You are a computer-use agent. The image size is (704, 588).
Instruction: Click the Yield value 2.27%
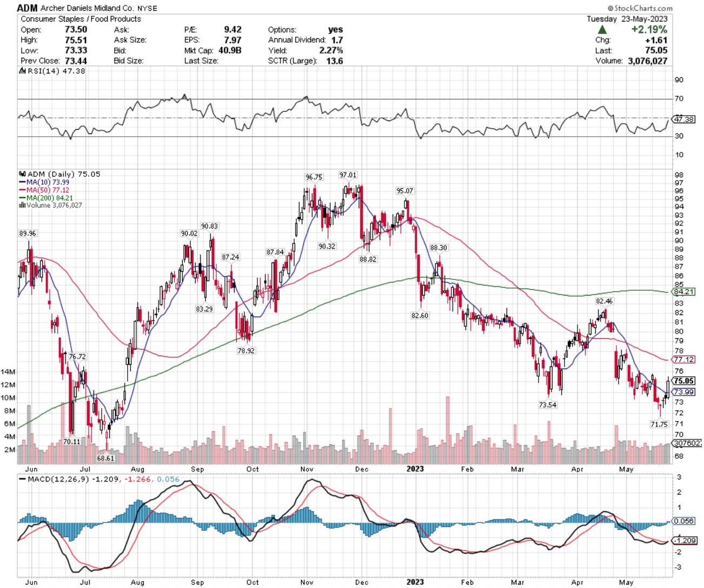click(331, 50)
